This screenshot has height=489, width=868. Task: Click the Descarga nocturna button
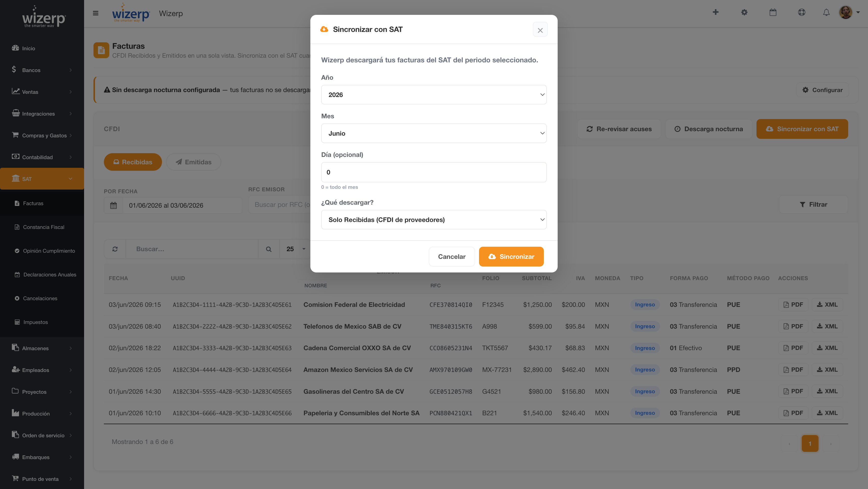(709, 129)
